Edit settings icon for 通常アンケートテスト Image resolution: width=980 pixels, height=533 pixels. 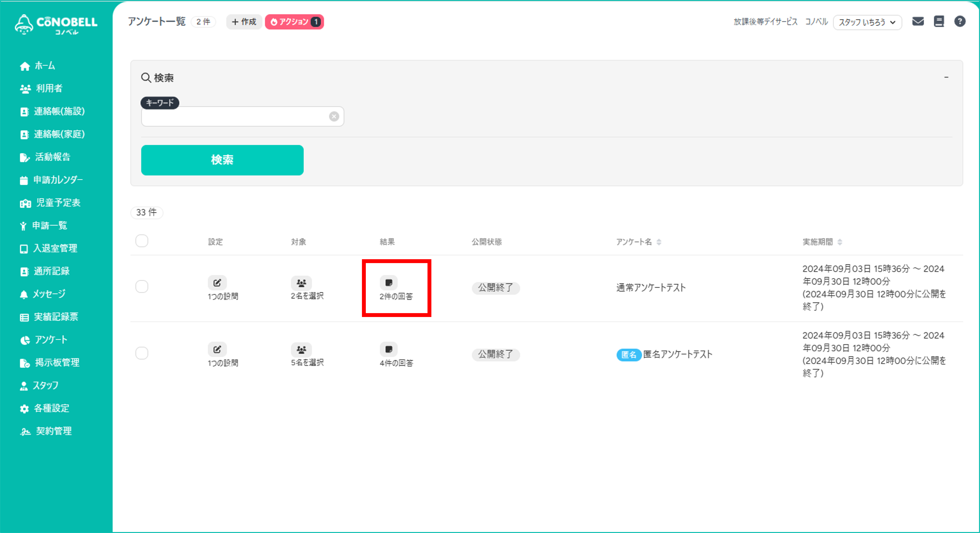[217, 283]
